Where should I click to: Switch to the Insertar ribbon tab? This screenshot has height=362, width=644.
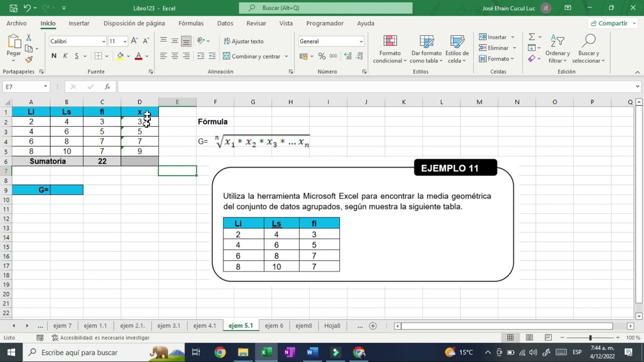pyautogui.click(x=79, y=23)
